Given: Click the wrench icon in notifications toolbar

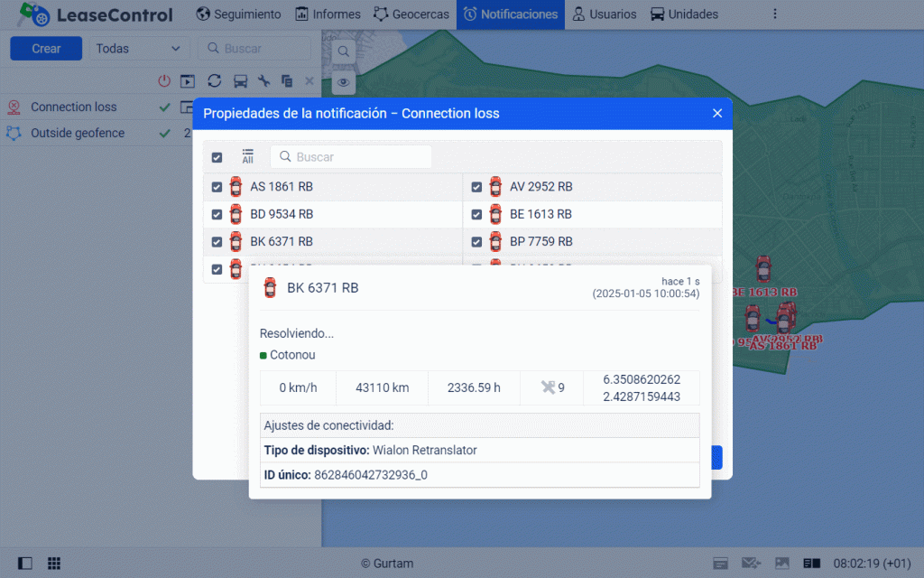Looking at the screenshot, I should click(x=264, y=80).
